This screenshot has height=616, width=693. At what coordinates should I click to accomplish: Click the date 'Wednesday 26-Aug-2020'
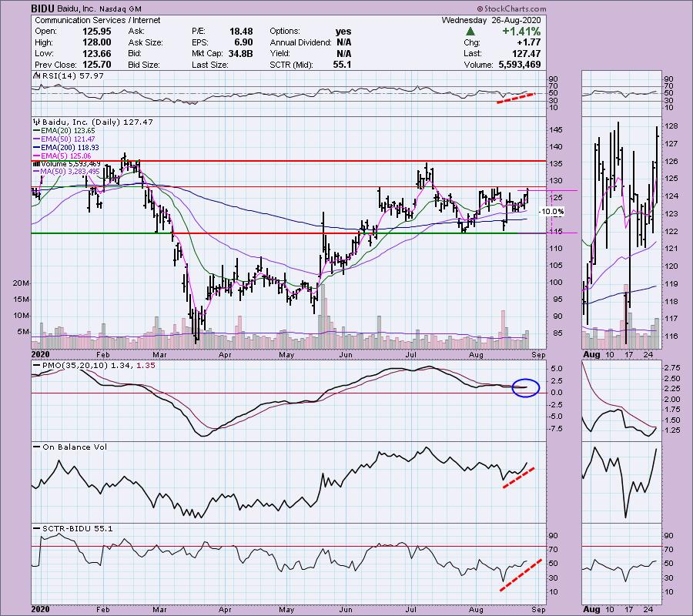(491, 20)
